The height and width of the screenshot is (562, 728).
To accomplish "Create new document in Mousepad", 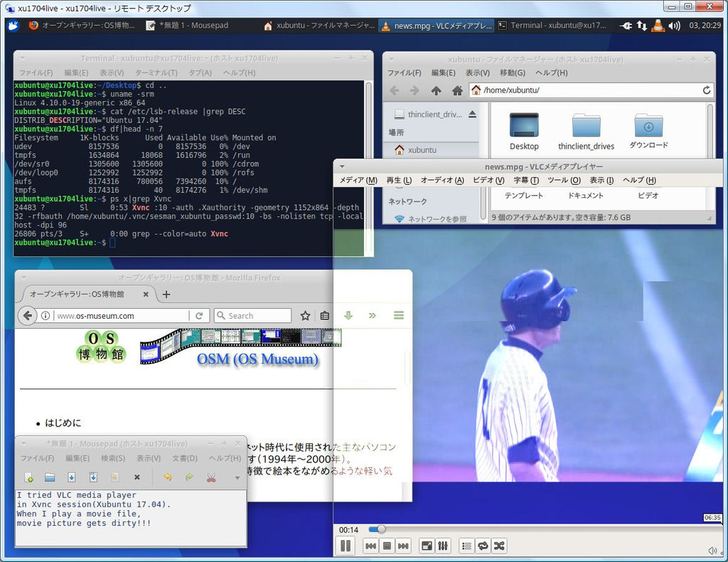I will [x=28, y=477].
